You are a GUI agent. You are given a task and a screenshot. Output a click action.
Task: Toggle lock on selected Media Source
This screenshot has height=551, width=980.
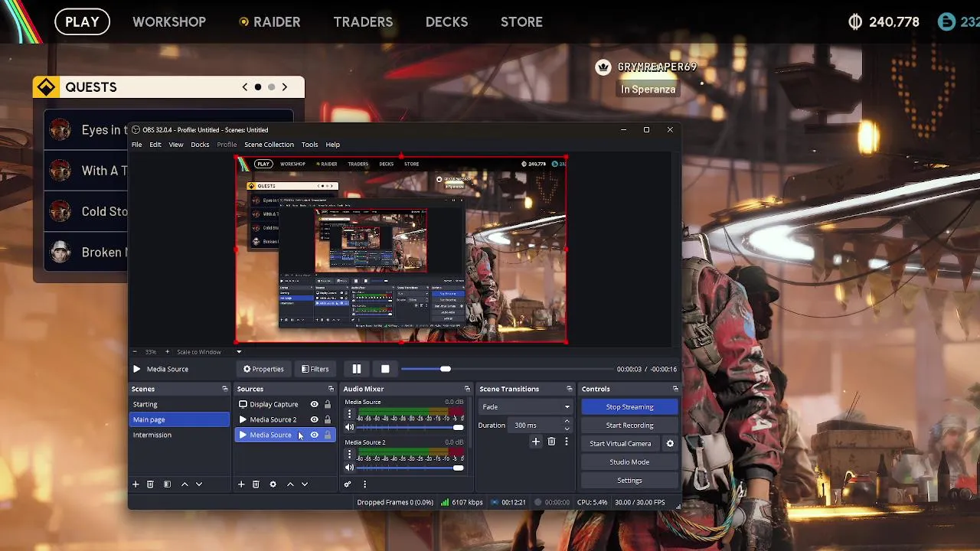(x=328, y=435)
